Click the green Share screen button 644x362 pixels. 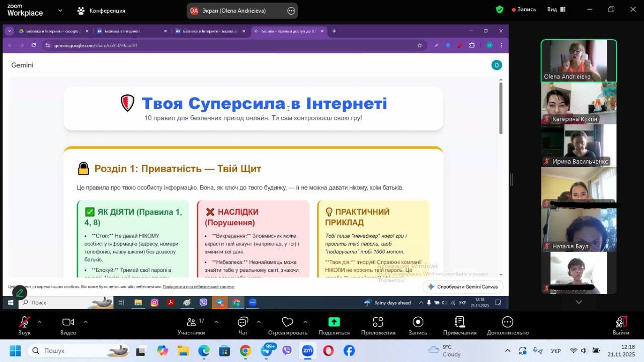point(334,322)
